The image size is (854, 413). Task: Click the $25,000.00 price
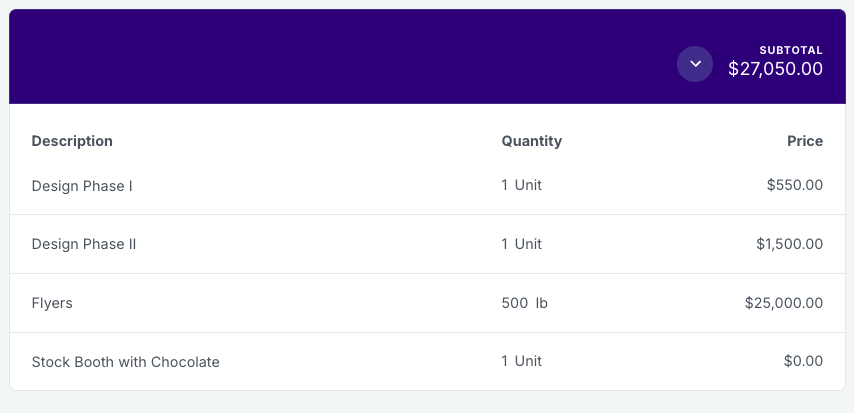point(784,303)
